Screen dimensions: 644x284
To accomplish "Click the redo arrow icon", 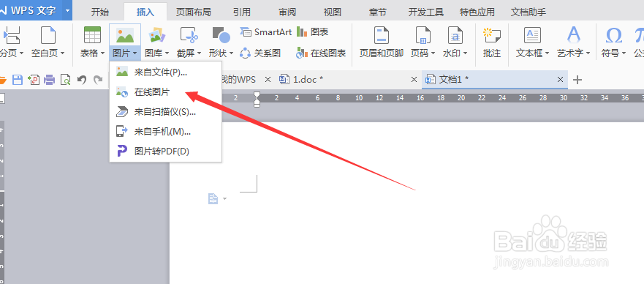I will [98, 80].
